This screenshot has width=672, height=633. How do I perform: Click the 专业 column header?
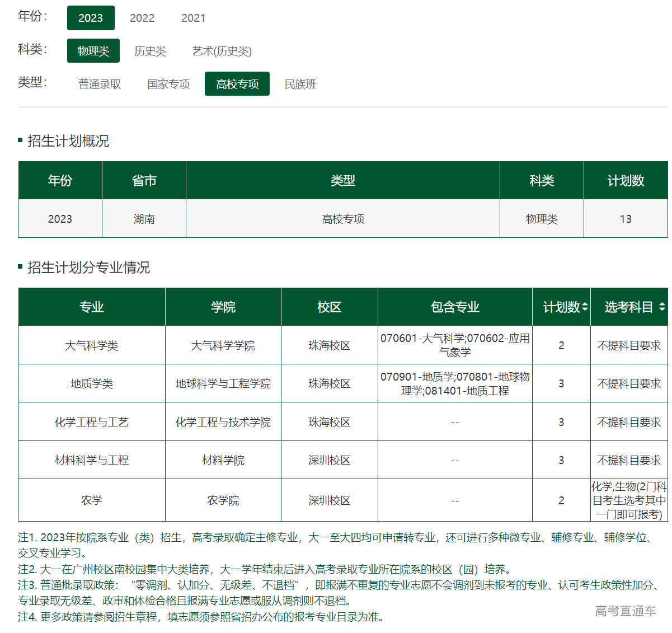point(92,307)
